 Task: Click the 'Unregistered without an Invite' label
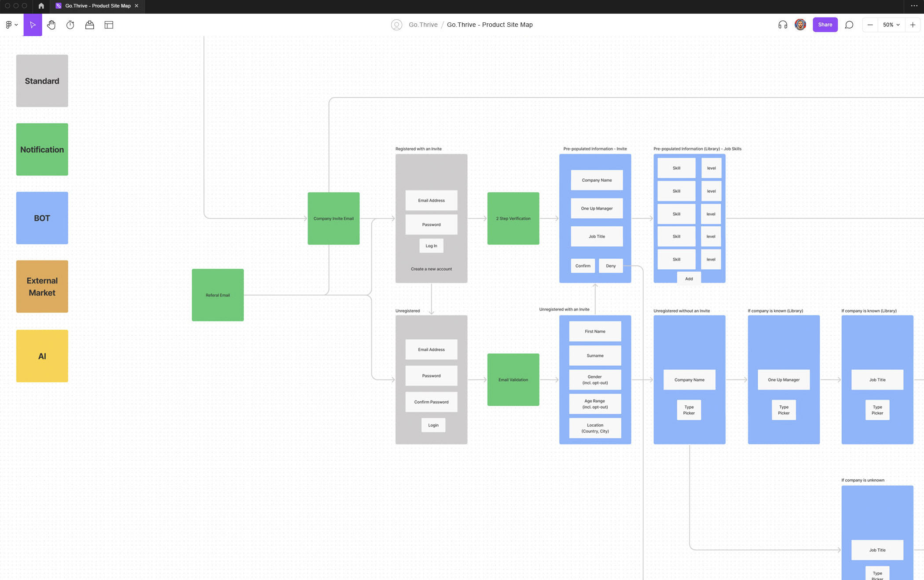(x=682, y=311)
